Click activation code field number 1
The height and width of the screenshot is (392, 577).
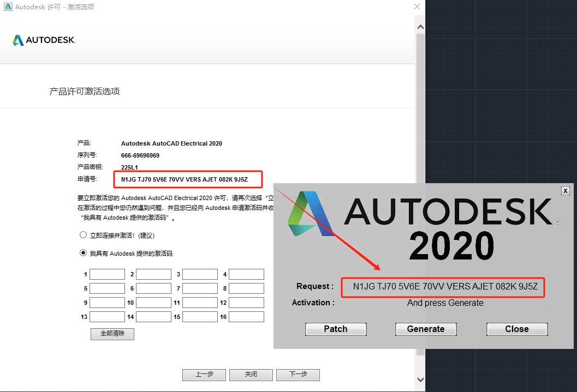coord(107,274)
